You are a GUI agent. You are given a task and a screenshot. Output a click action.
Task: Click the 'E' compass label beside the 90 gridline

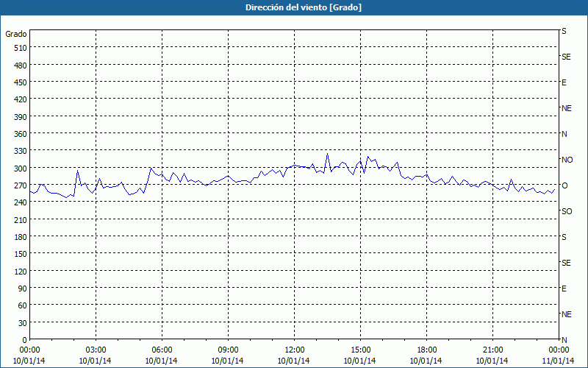[x=564, y=289]
